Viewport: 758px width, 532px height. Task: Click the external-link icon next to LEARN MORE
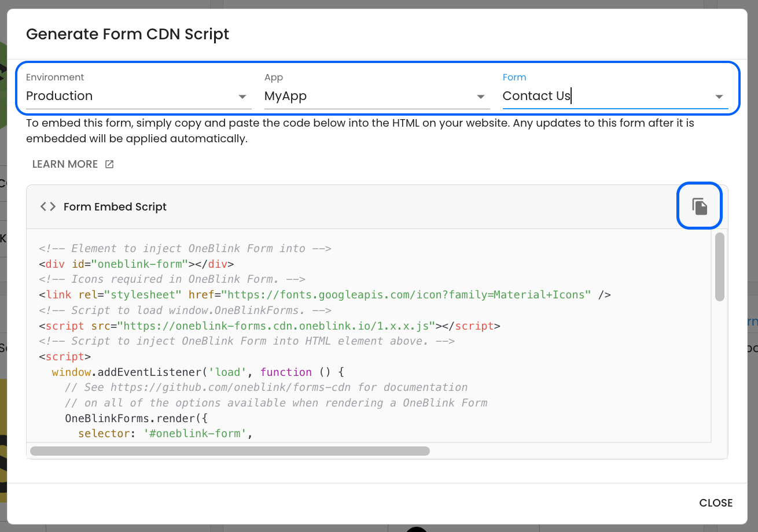[x=109, y=164]
